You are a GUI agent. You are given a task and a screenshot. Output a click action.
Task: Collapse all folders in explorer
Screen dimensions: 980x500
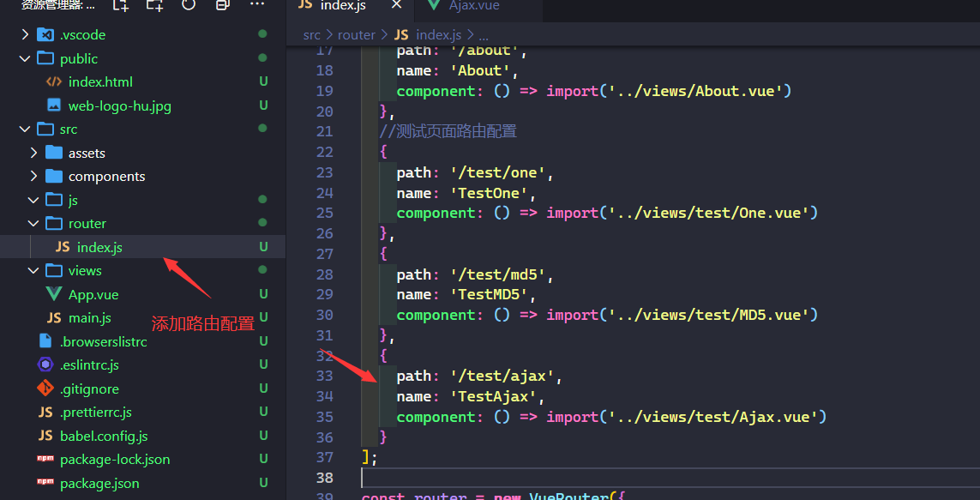point(222,5)
